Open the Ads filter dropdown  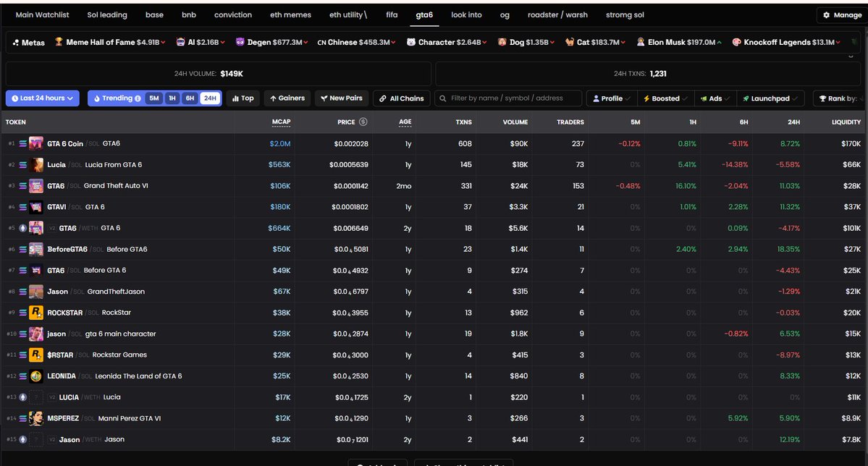pos(715,98)
